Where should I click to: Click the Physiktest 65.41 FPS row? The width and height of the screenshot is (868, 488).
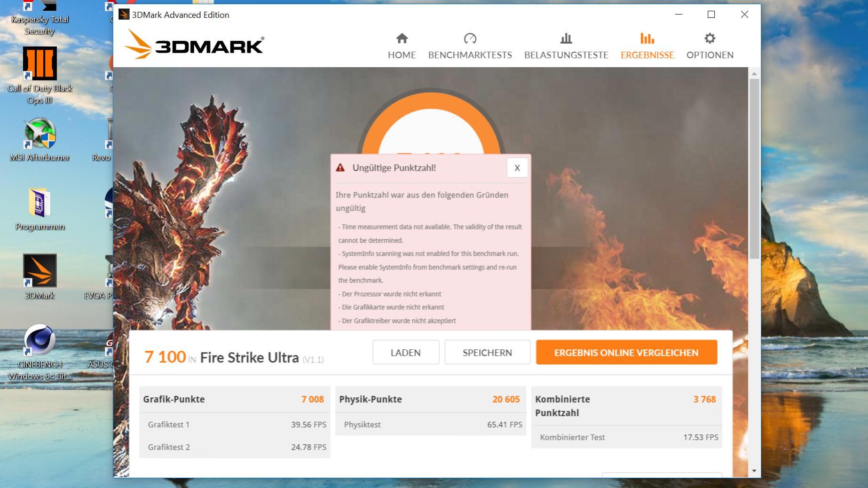coord(431,425)
